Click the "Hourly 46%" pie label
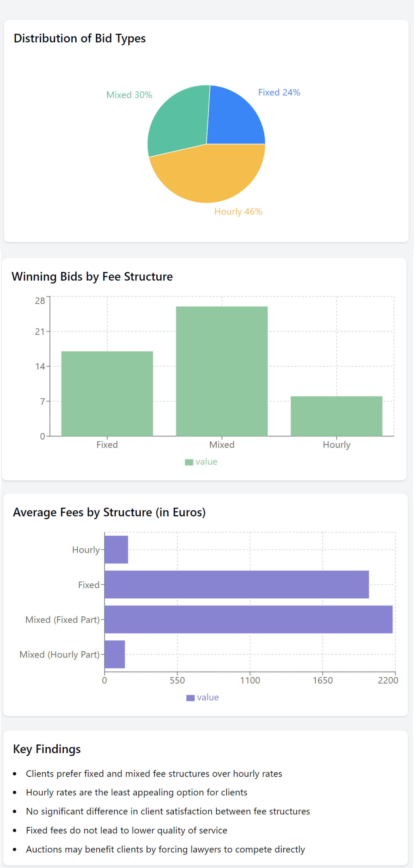414x868 pixels. [238, 212]
